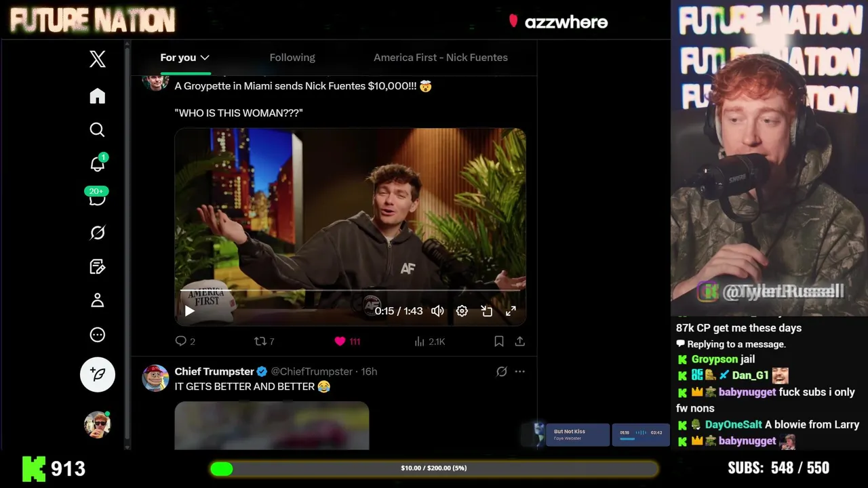The width and height of the screenshot is (868, 488).
Task: Open Chief Trumpster's avatar
Action: [155, 378]
